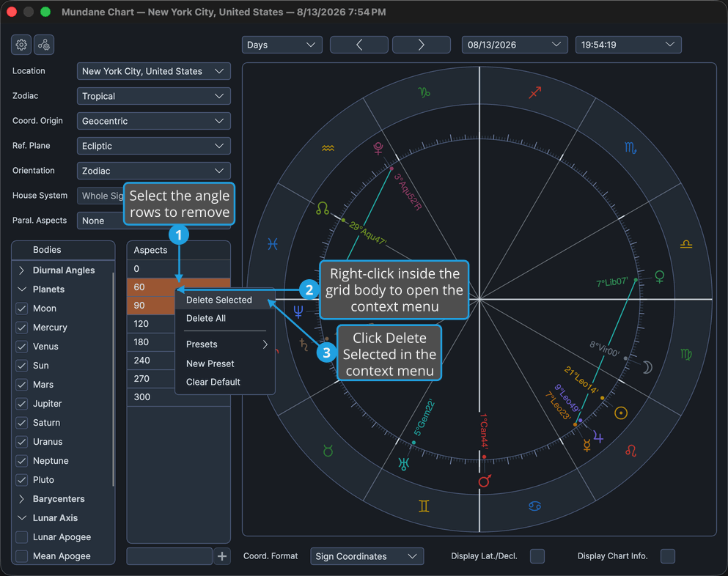The height and width of the screenshot is (576, 728).
Task: Open the date 08/13/2026 dropdown
Action: (515, 45)
